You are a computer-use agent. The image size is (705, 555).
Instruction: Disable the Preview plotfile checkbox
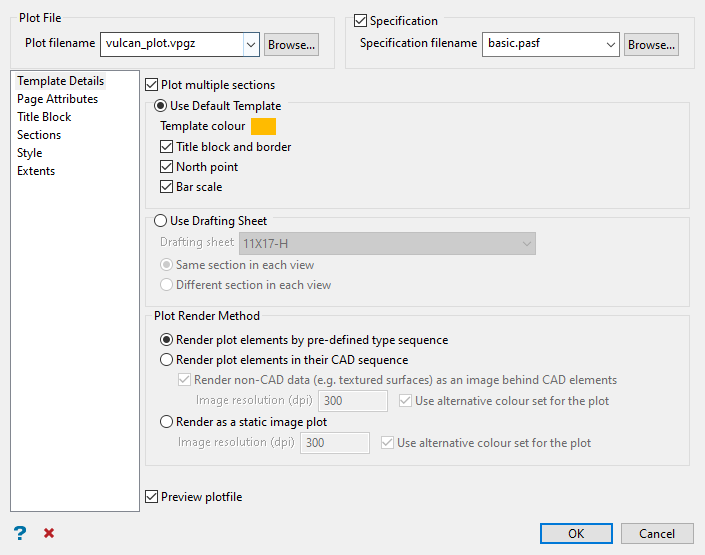152,497
